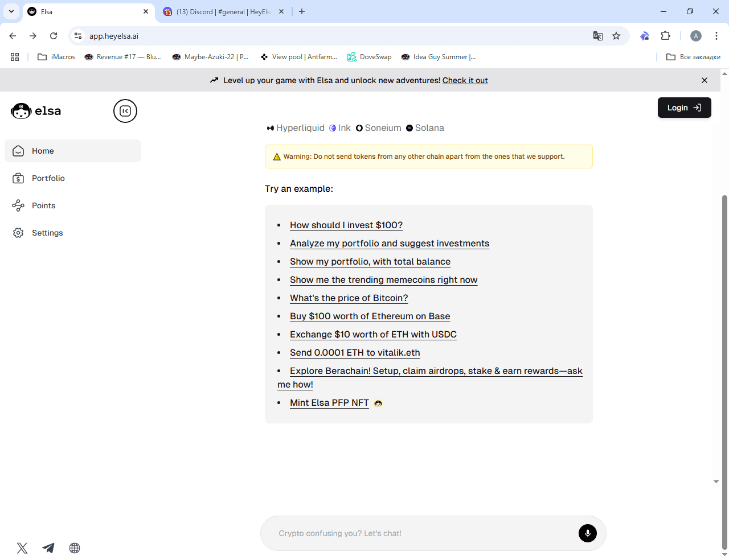This screenshot has width=729, height=560.
Task: Focus the 'Crypto confusing you?' chat input
Action: tap(424, 533)
